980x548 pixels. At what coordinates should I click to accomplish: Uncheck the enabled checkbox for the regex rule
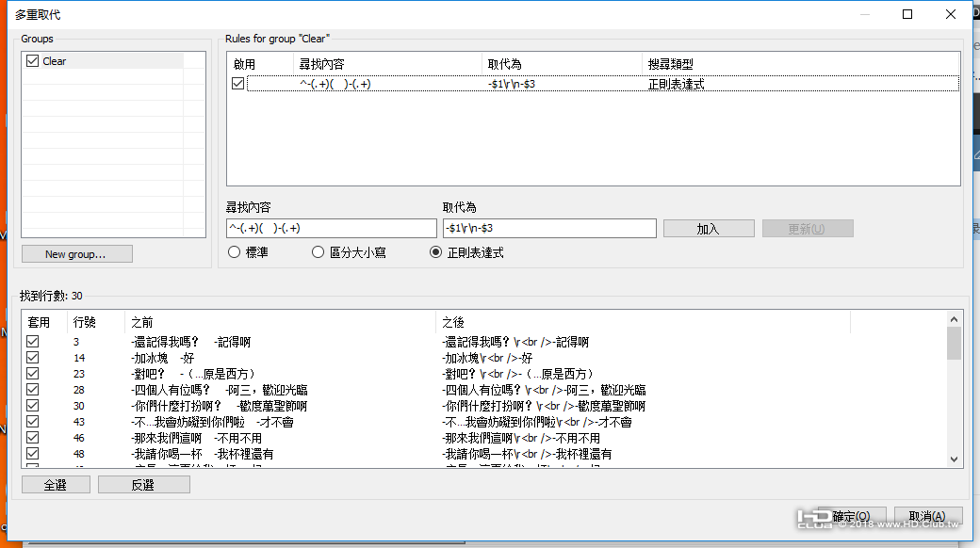click(237, 83)
